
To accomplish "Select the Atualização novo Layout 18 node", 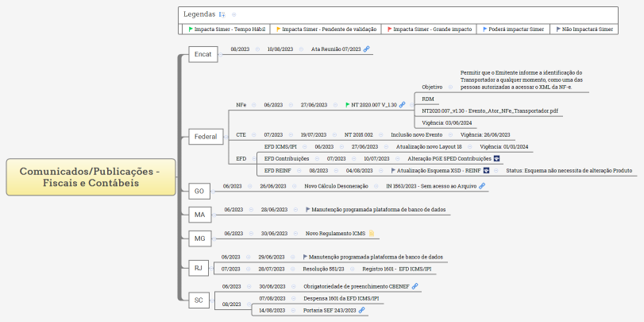I will [x=429, y=146].
